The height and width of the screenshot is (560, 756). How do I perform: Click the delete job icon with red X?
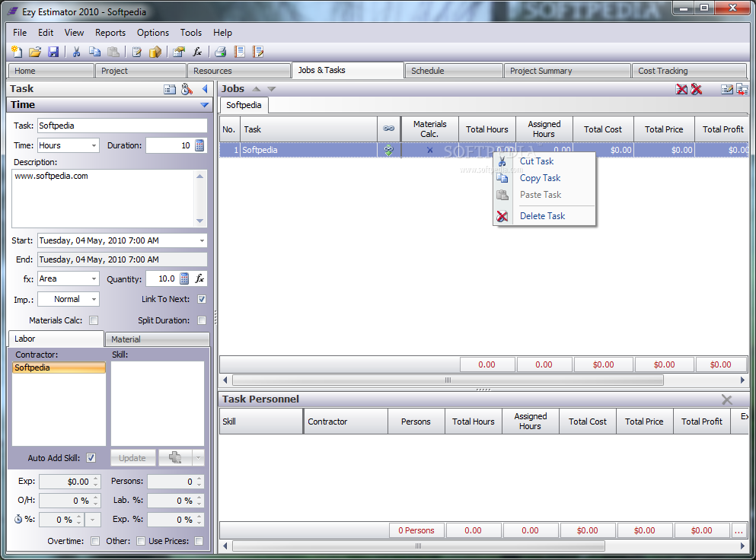click(x=681, y=89)
